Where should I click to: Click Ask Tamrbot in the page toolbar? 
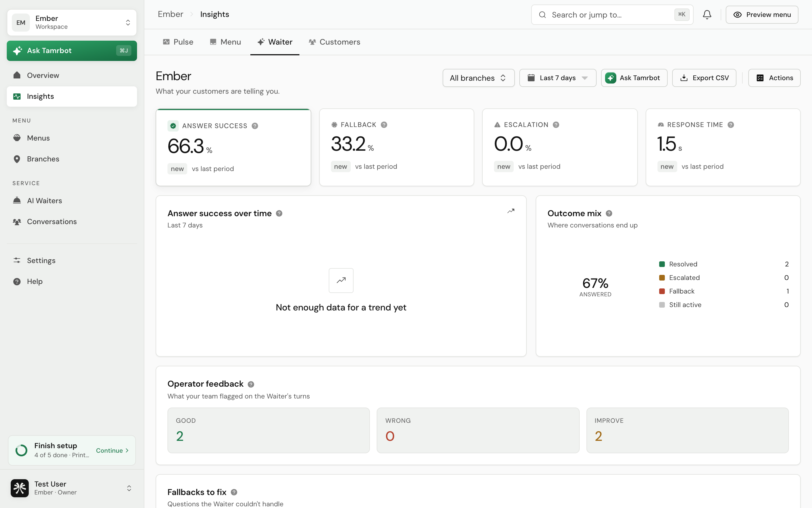pyautogui.click(x=634, y=78)
